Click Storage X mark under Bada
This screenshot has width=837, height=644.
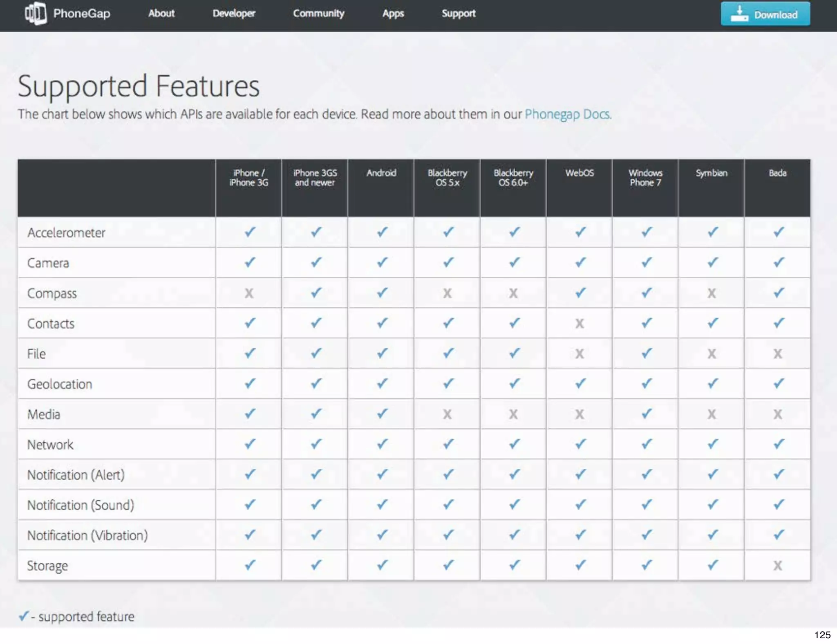point(777,566)
